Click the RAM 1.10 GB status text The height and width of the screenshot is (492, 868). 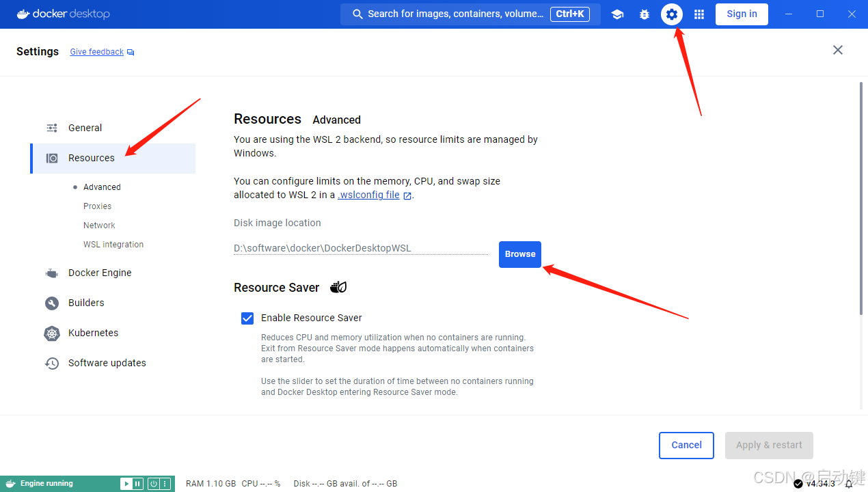211,484
